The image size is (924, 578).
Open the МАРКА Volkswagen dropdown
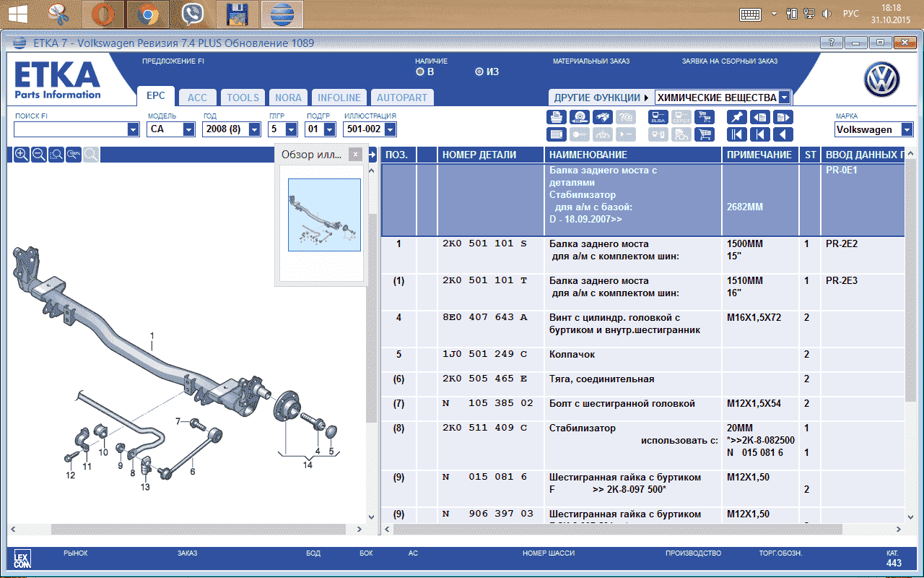(907, 129)
